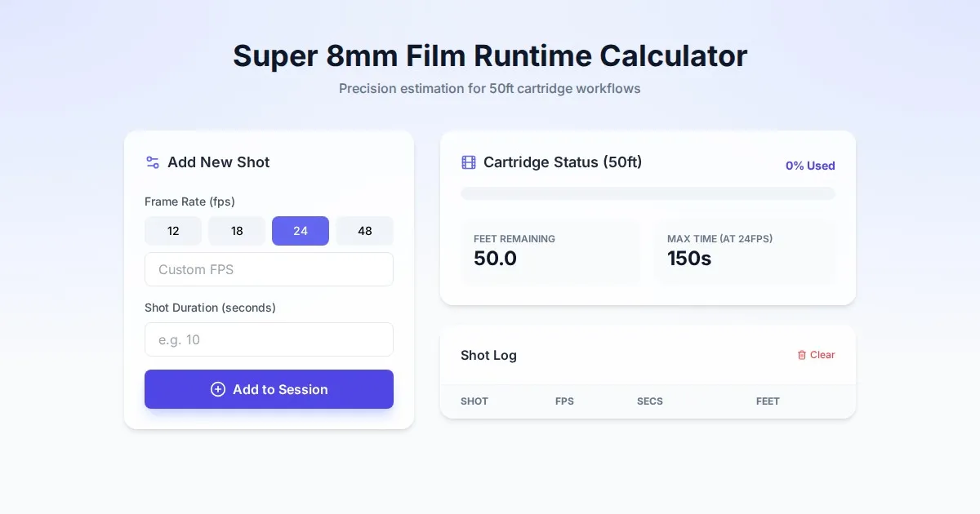This screenshot has height=514, width=980.
Task: Click the sliders icon beside Add New Shot
Action: pos(152,162)
